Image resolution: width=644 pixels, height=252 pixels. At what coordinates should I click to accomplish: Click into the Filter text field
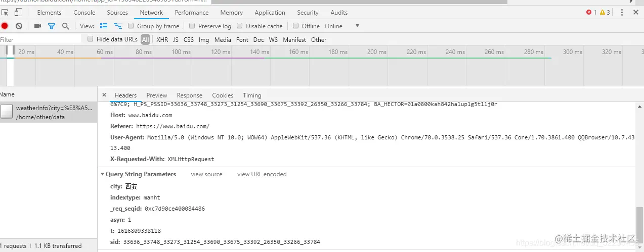click(x=40, y=39)
